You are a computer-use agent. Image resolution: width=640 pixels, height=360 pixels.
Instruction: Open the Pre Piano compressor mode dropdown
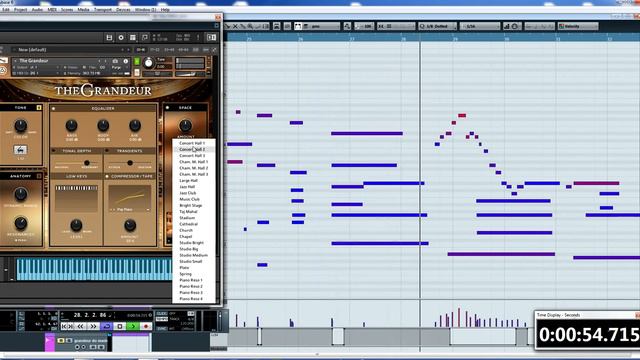[130, 209]
